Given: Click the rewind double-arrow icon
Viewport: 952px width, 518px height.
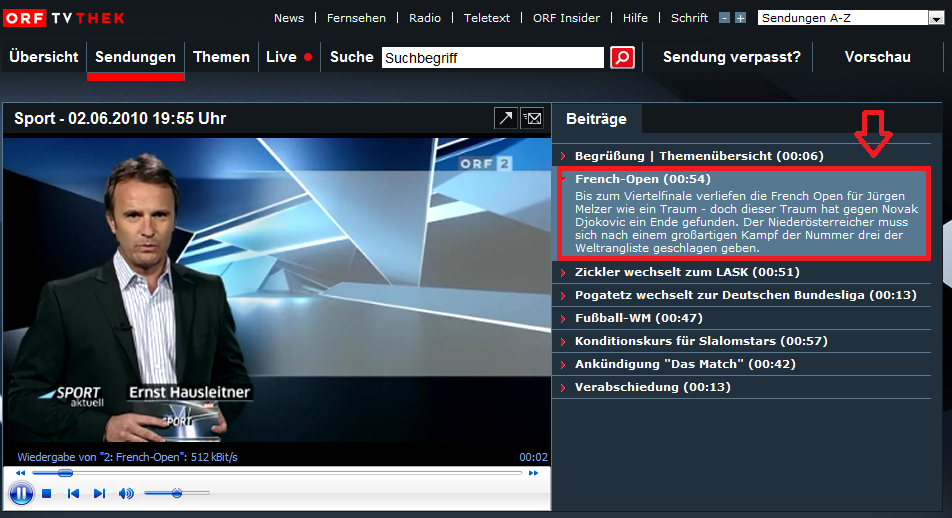Looking at the screenshot, I should (x=20, y=473).
